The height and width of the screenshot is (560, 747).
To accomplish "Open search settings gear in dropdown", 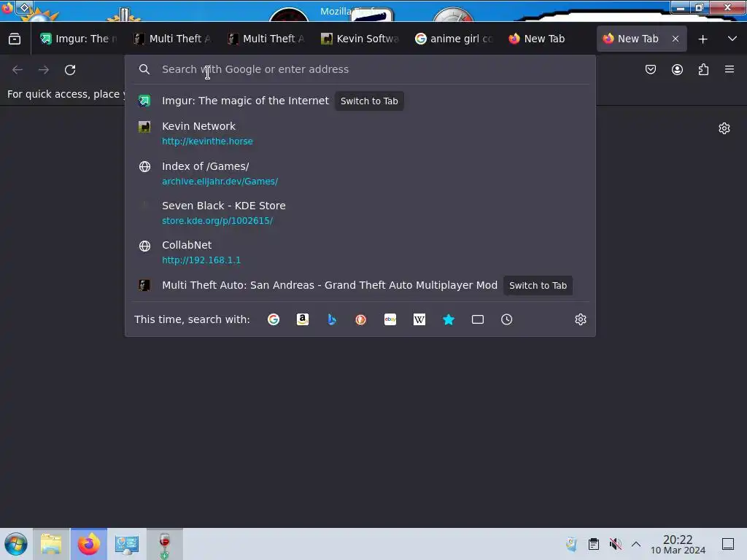I will [x=580, y=319].
